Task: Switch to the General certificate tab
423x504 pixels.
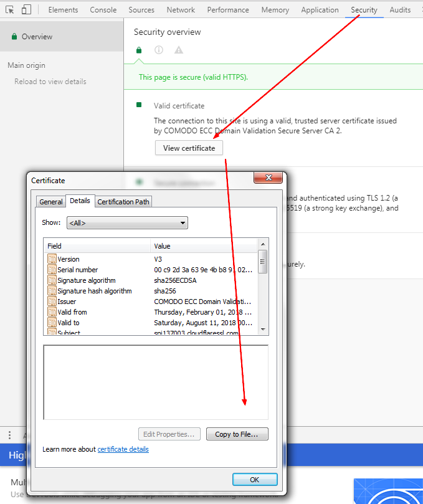Action: [51, 202]
